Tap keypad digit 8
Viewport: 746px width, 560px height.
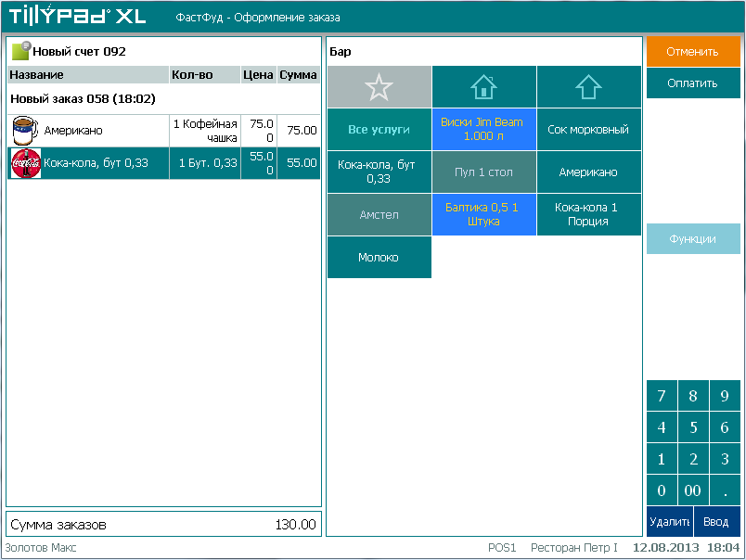[x=693, y=396]
